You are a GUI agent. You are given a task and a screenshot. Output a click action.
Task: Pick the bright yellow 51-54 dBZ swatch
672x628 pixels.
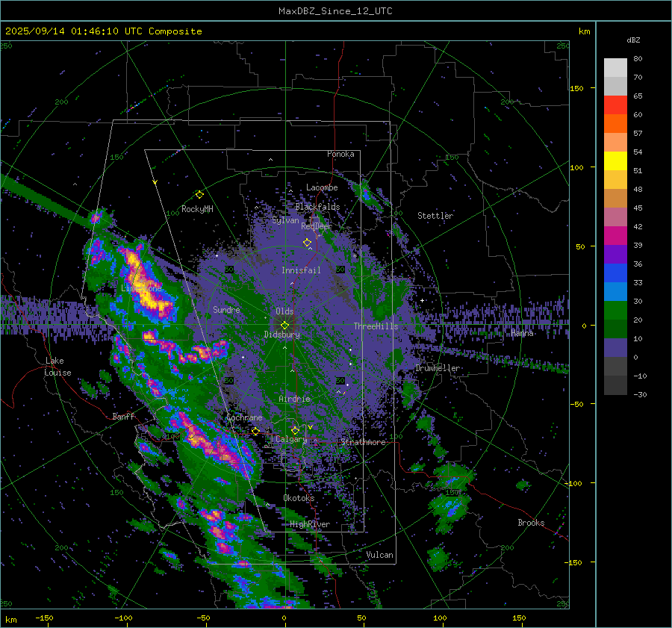click(x=615, y=161)
